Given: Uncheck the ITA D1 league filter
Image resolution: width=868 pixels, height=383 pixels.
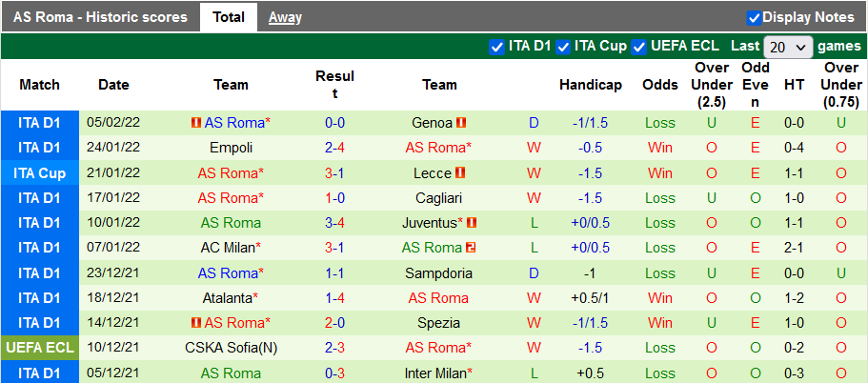Looking at the screenshot, I should click(x=496, y=47).
